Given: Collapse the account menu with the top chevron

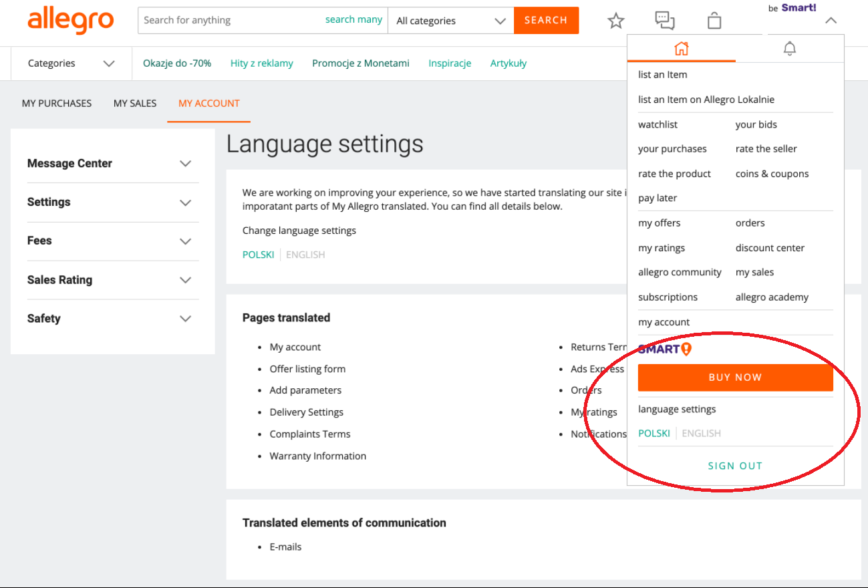Looking at the screenshot, I should (x=830, y=21).
